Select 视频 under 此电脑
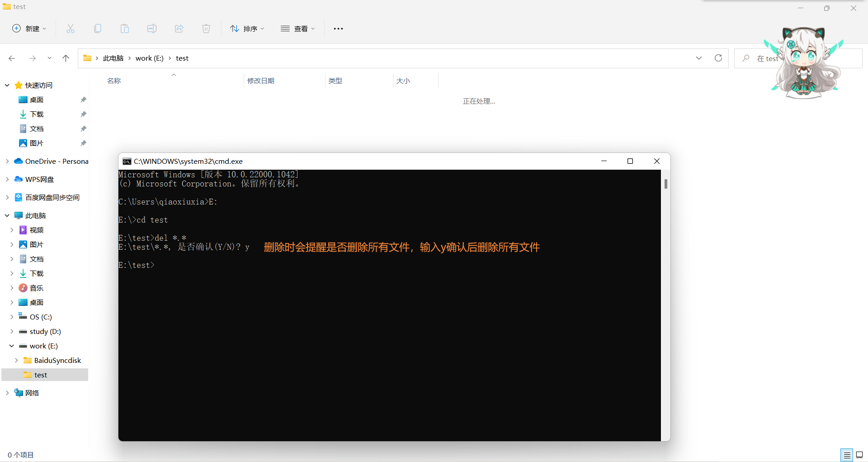The width and height of the screenshot is (868, 462). point(37,230)
